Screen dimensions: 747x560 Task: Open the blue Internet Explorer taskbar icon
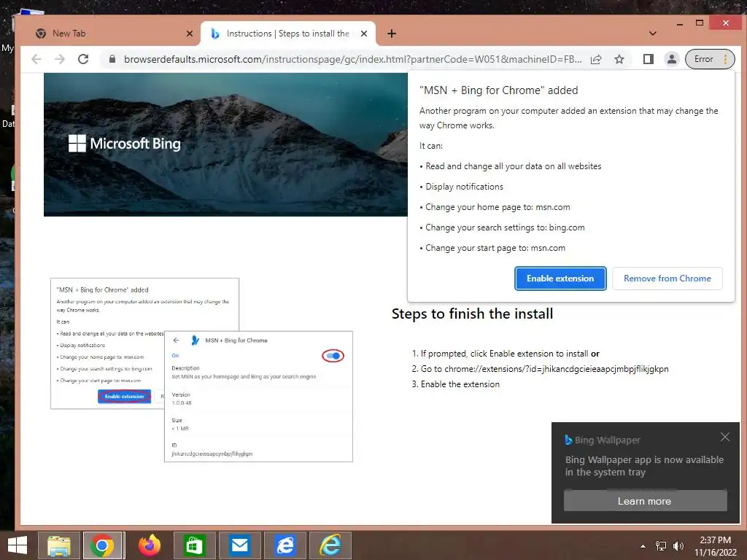click(x=285, y=545)
